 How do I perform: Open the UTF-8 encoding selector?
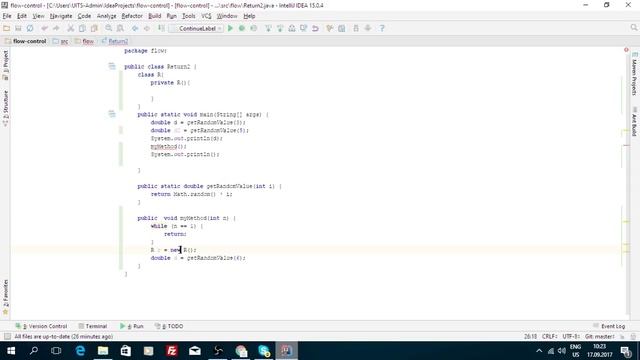click(x=571, y=336)
